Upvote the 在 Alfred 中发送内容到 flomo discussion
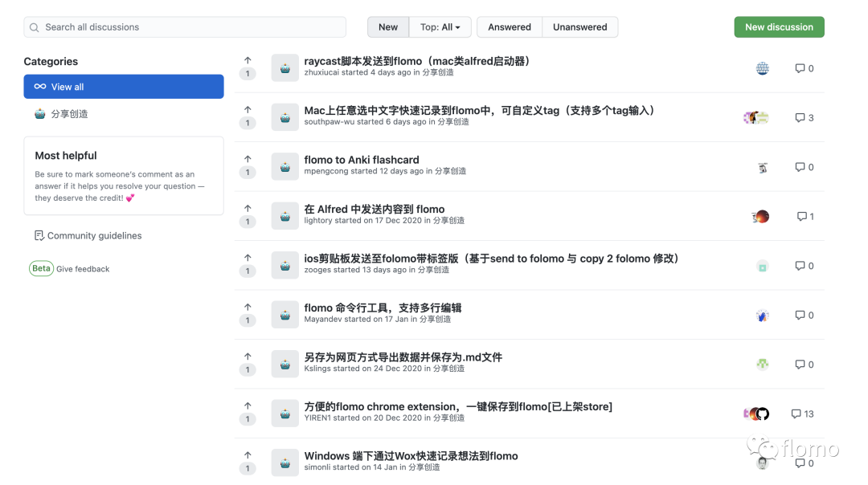The height and width of the screenshot is (485, 868). coord(248,209)
